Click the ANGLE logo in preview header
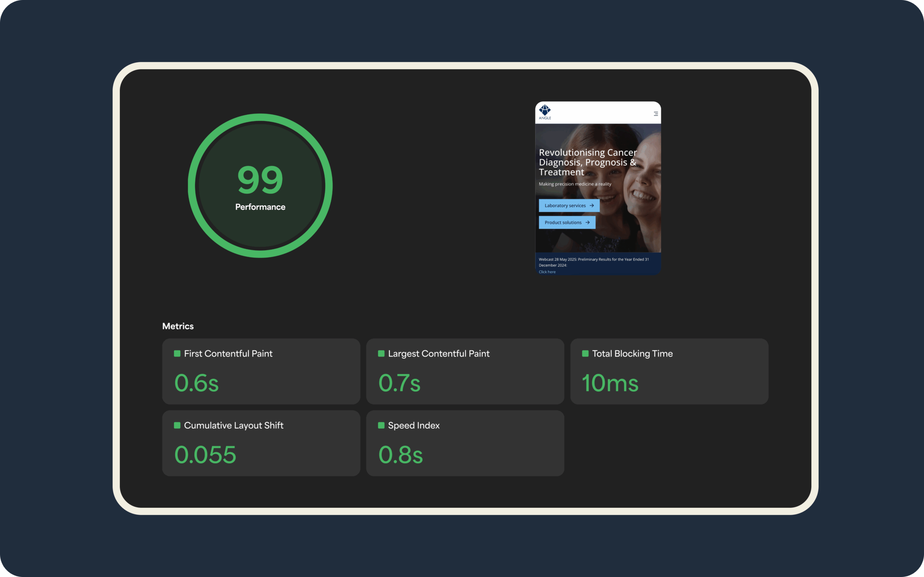The height and width of the screenshot is (577, 924). [545, 112]
